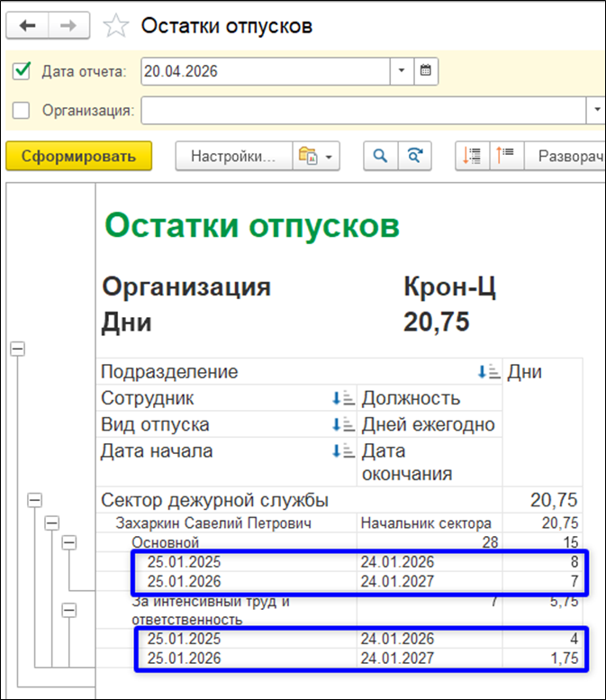Sort by Сотрудник sort icon
This screenshot has height=700, width=606.
[343, 398]
